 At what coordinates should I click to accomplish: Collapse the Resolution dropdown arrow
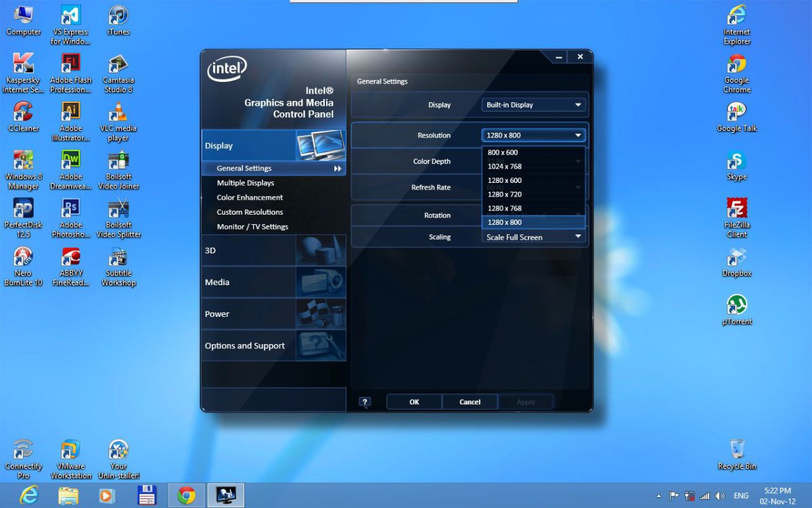coord(578,135)
